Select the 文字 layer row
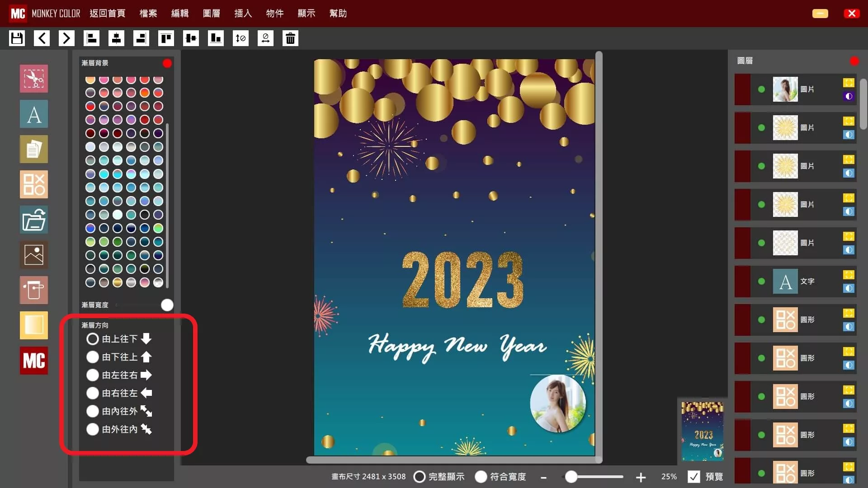 [796, 282]
